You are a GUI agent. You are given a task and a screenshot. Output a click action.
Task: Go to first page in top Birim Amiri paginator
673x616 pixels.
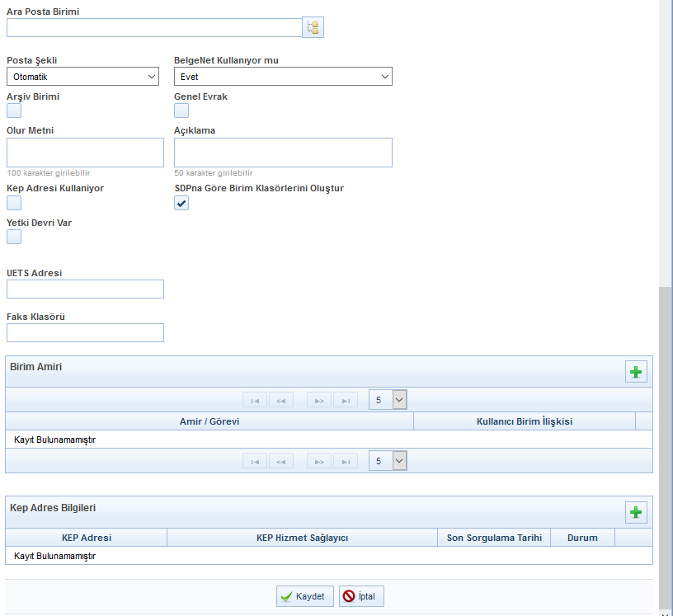(x=255, y=400)
